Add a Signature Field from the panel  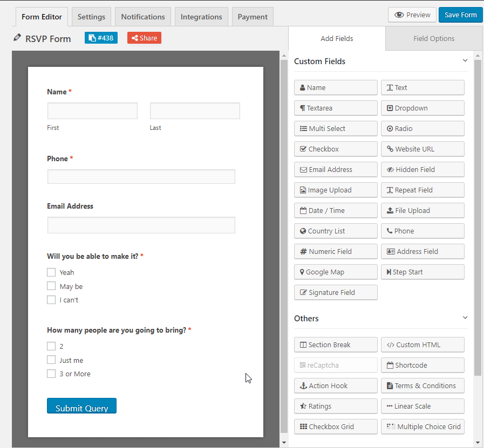tap(336, 292)
